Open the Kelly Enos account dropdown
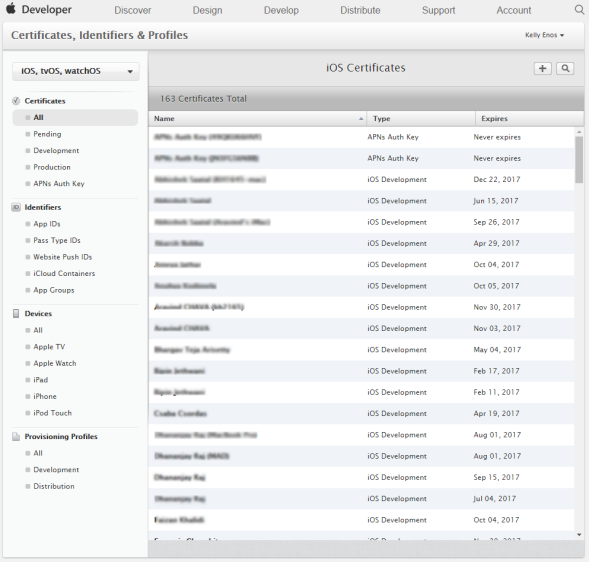Screen dimensions: 589x562 (x=544, y=35)
